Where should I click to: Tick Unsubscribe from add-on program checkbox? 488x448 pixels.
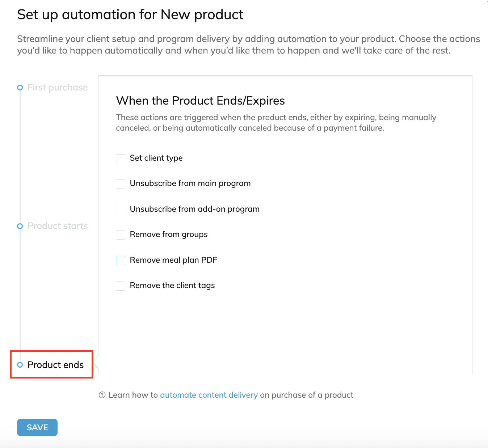[121, 210]
